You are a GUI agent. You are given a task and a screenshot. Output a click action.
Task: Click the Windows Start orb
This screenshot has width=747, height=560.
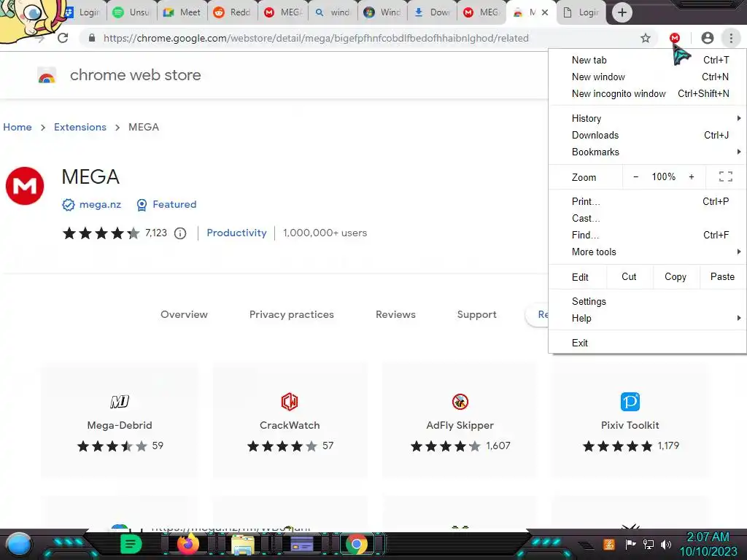pos(18,544)
